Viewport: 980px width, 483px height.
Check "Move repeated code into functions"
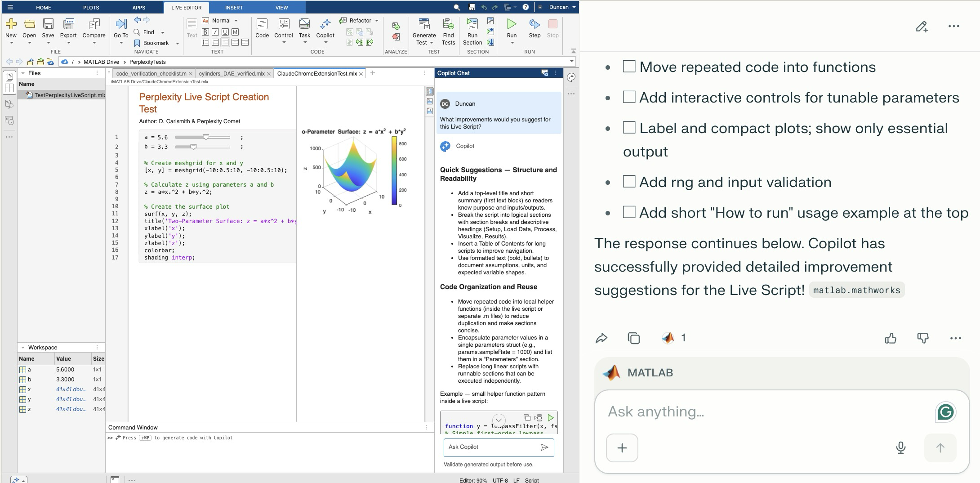coord(629,67)
